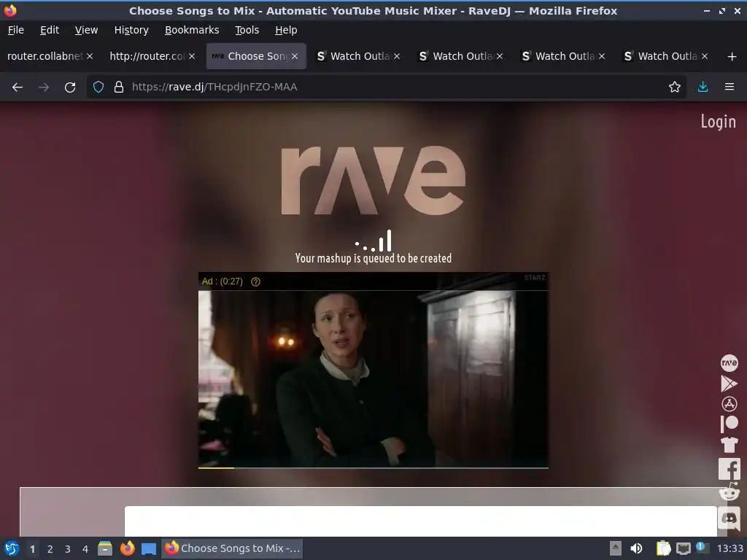
Task: Go back to the previous page
Action: (18, 87)
